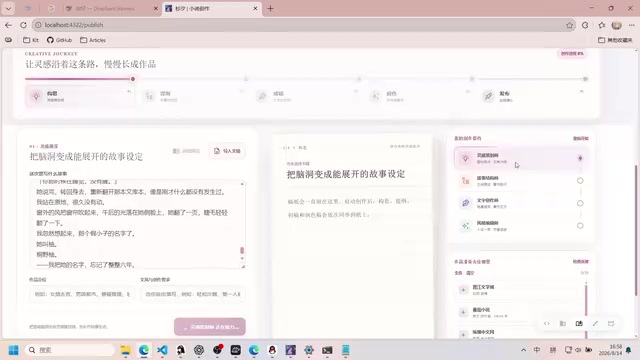Screen dimensions: 640x360
Task: Click the last marker on the journey progress bar
Action: pos(585,79)
